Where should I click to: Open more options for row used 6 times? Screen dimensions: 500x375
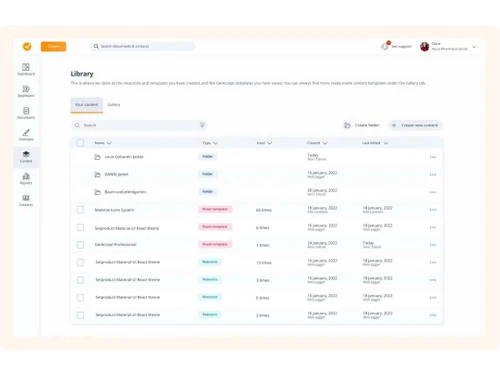(x=433, y=227)
